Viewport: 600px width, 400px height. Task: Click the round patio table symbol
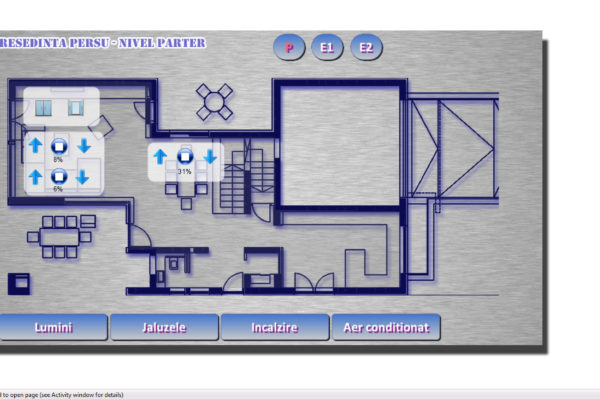coord(214,102)
